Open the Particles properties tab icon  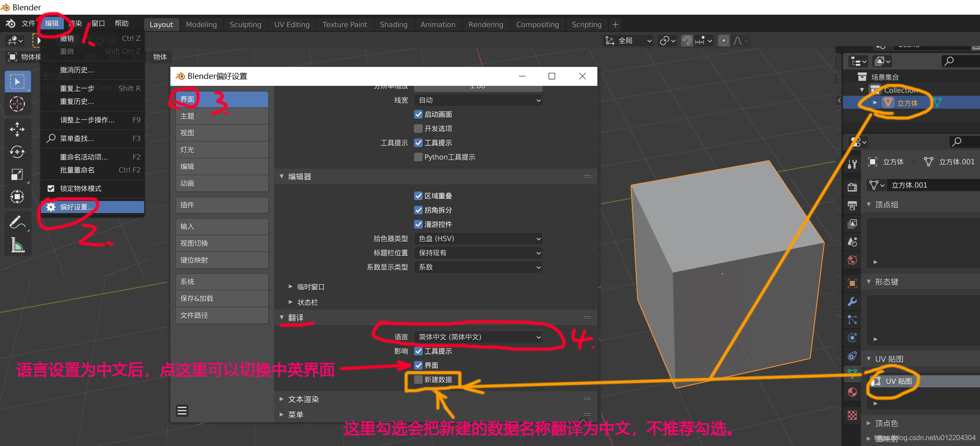pos(852,319)
